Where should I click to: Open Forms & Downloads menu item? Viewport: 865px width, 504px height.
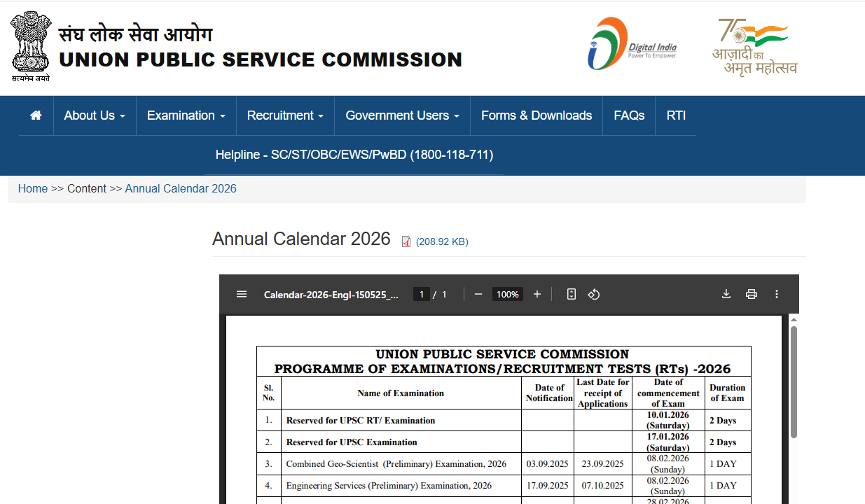point(537,115)
